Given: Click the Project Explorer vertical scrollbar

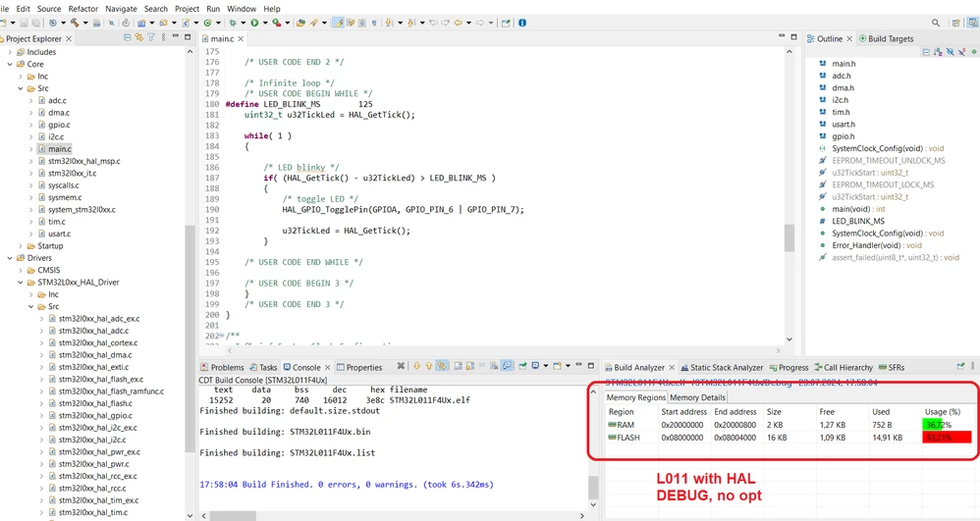Looking at the screenshot, I should [190, 338].
